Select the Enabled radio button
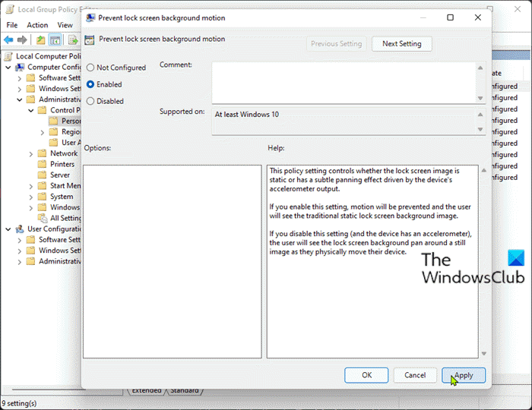This screenshot has width=532, height=410. click(x=90, y=84)
